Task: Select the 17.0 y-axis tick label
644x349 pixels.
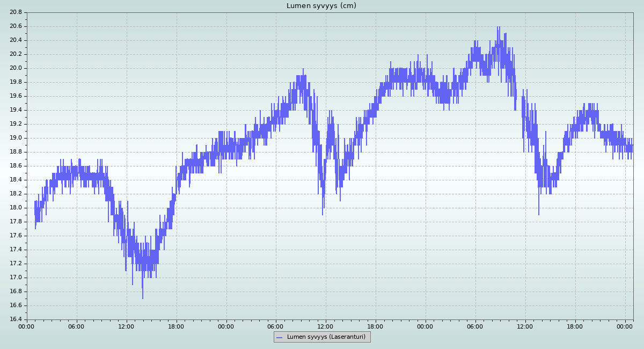Action: [x=16, y=278]
